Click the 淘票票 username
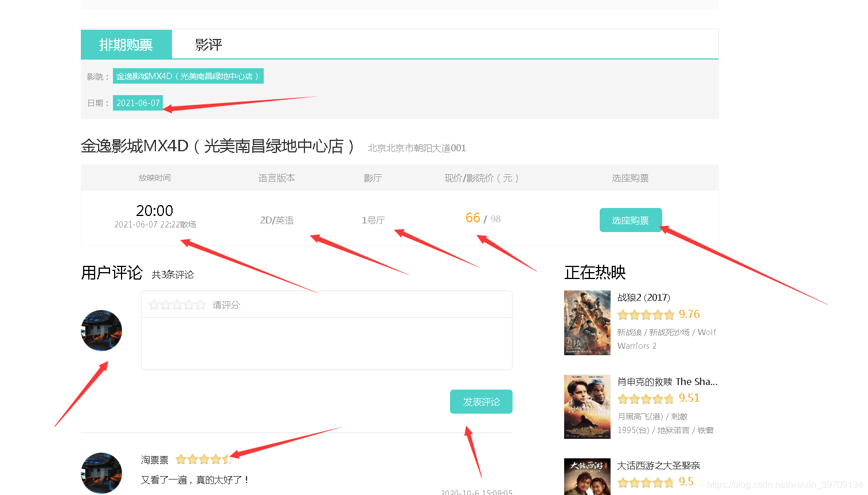 coord(155,460)
